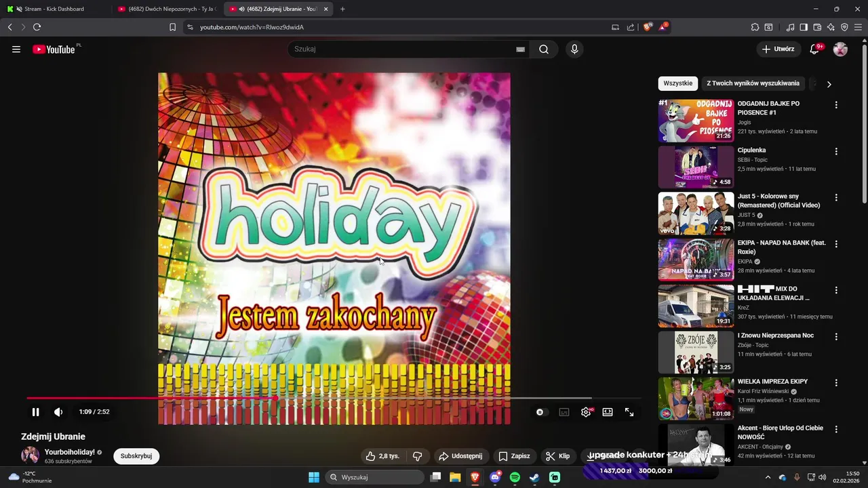Go back with browser back arrow

click(x=10, y=27)
